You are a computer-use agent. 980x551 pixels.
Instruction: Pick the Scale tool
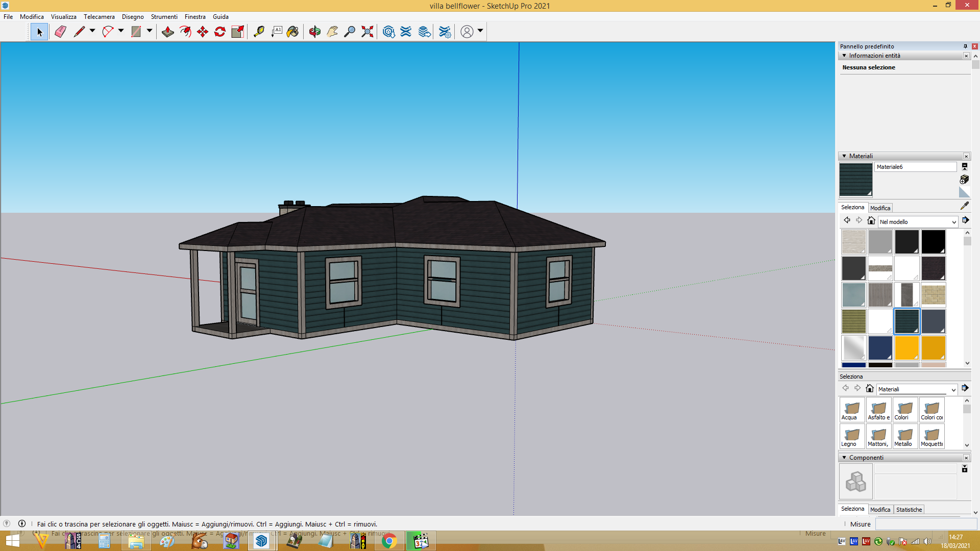237,32
